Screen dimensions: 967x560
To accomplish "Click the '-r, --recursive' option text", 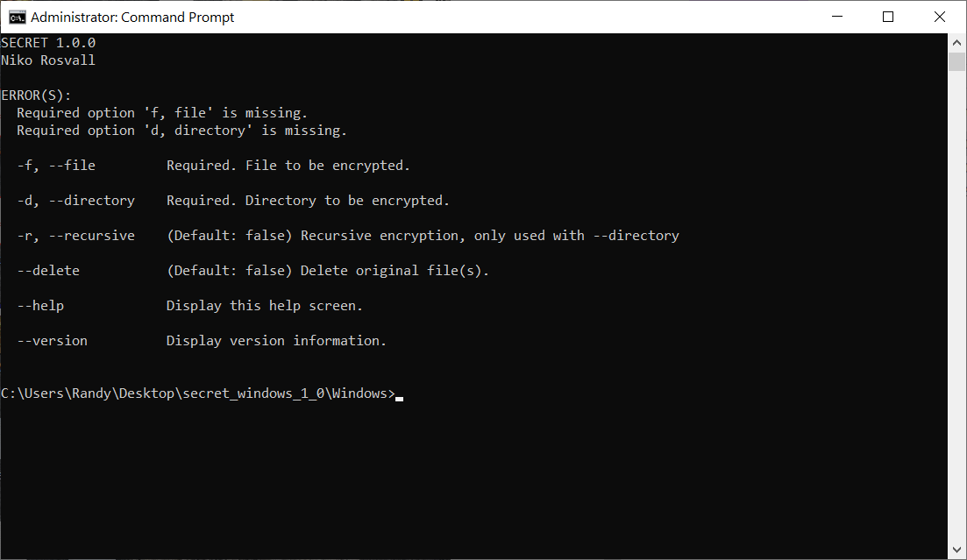I will pyautogui.click(x=76, y=236).
